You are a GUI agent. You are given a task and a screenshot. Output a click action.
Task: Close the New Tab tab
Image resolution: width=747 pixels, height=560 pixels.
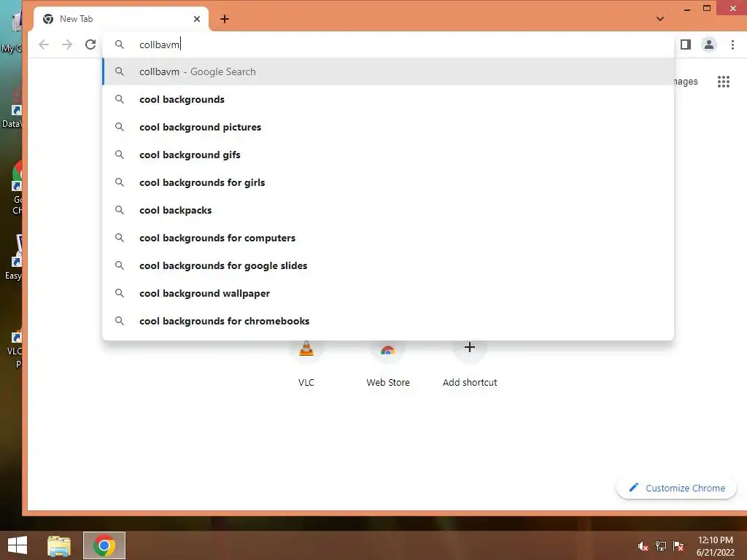[x=197, y=19]
